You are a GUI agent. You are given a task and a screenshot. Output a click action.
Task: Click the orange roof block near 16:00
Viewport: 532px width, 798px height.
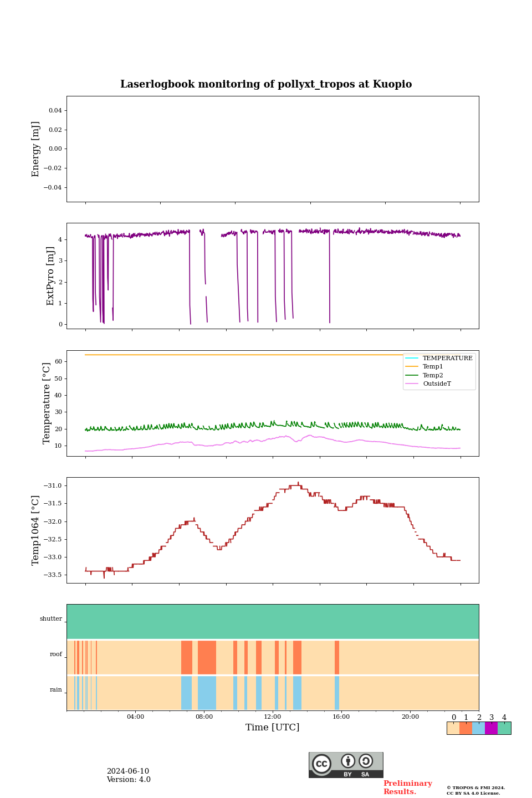(337, 657)
